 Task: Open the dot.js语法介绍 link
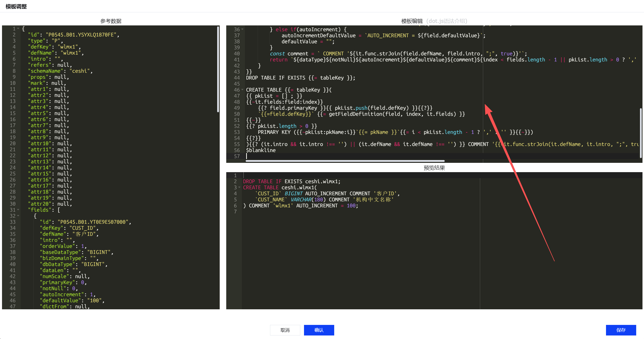(447, 21)
